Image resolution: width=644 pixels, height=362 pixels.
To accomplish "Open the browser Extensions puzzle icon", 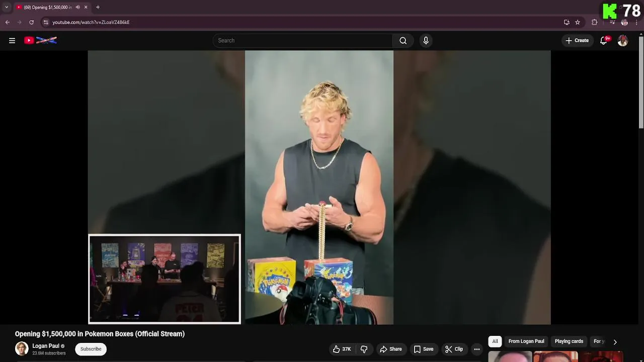I will tap(595, 22).
